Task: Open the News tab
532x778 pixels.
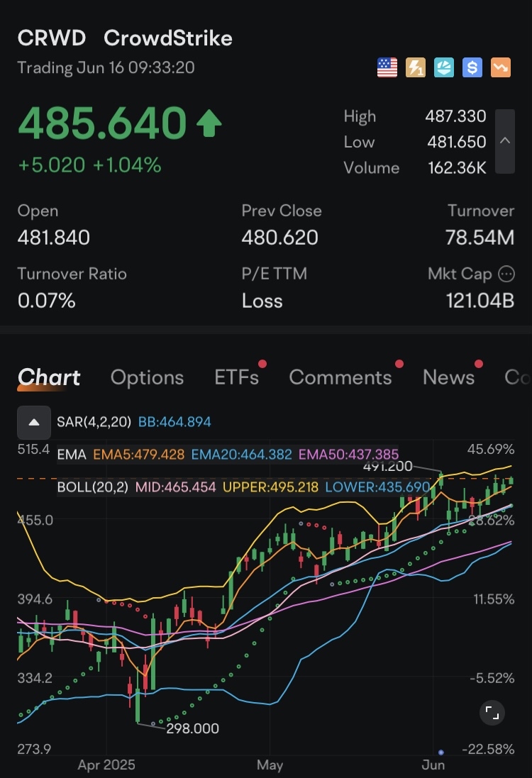Action: (448, 377)
